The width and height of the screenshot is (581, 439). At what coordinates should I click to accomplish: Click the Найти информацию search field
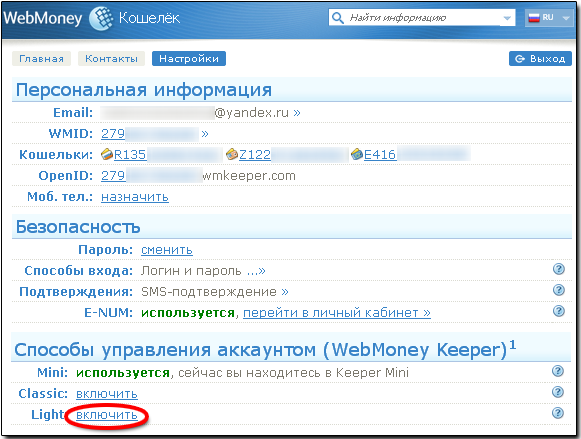(422, 17)
